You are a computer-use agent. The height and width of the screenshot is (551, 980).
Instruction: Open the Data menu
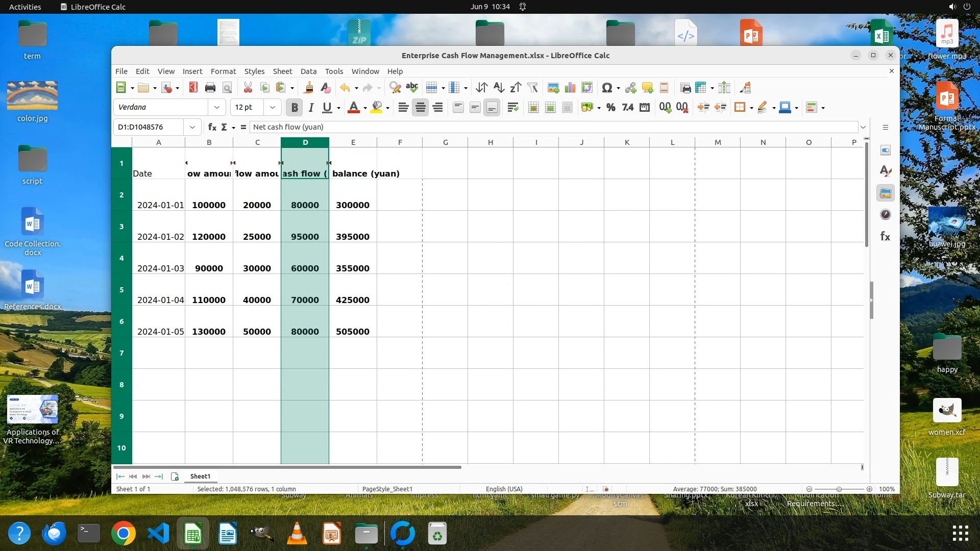tap(308, 71)
